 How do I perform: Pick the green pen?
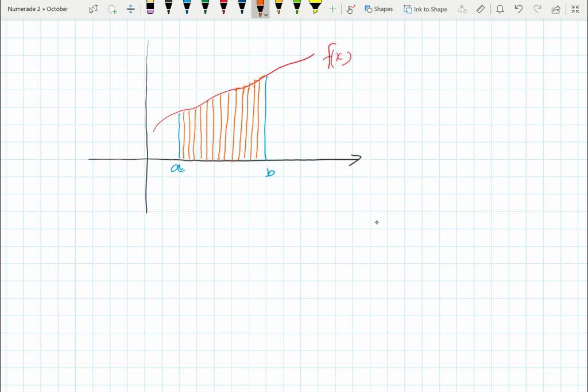click(205, 7)
